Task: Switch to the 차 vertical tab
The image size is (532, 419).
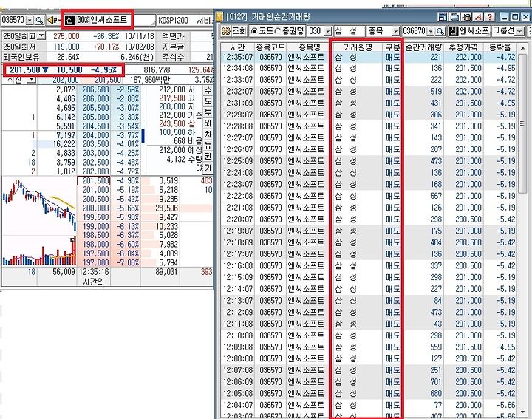Action: tap(208, 134)
